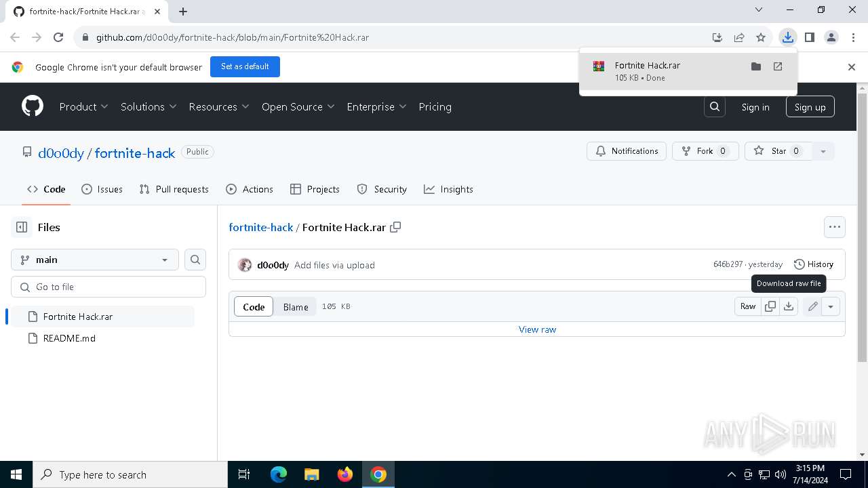Open Chrome tab search chevron
The width and height of the screenshot is (868, 488).
tap(759, 10)
